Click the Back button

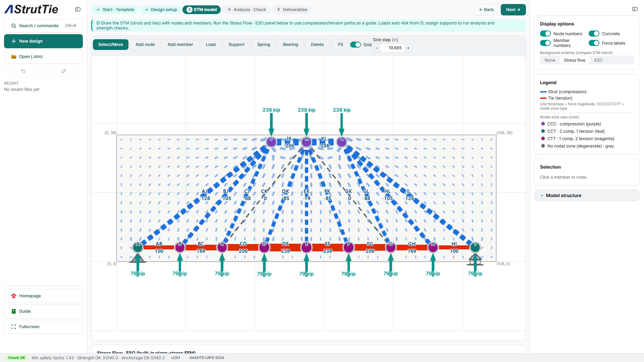[x=486, y=10]
